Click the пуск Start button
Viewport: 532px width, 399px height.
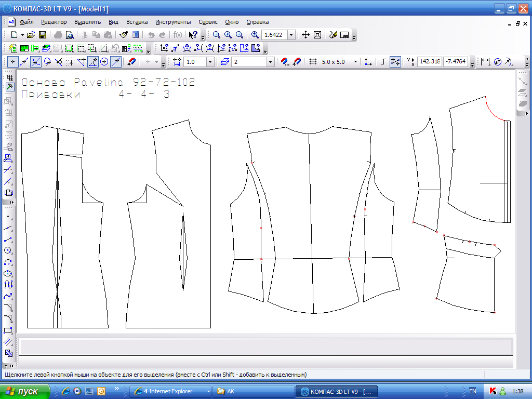pyautogui.click(x=25, y=391)
